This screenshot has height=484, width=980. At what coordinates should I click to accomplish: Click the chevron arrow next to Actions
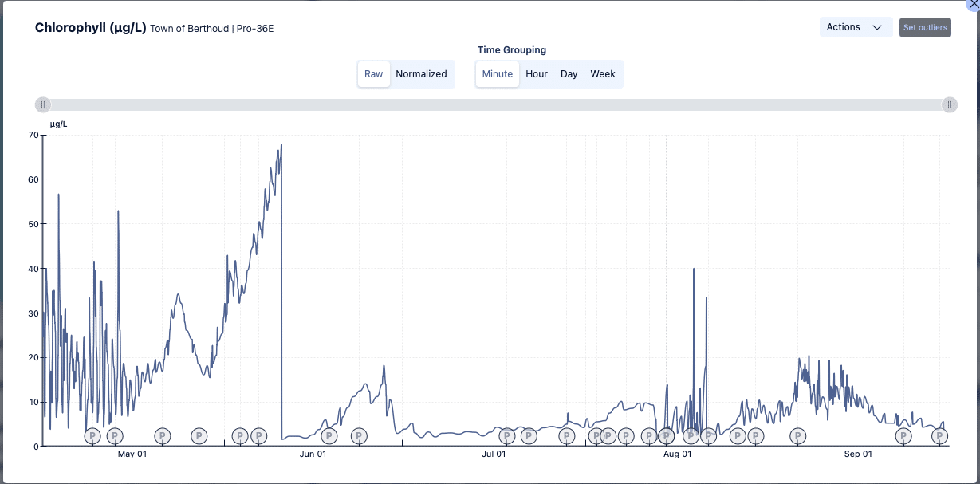[877, 27]
